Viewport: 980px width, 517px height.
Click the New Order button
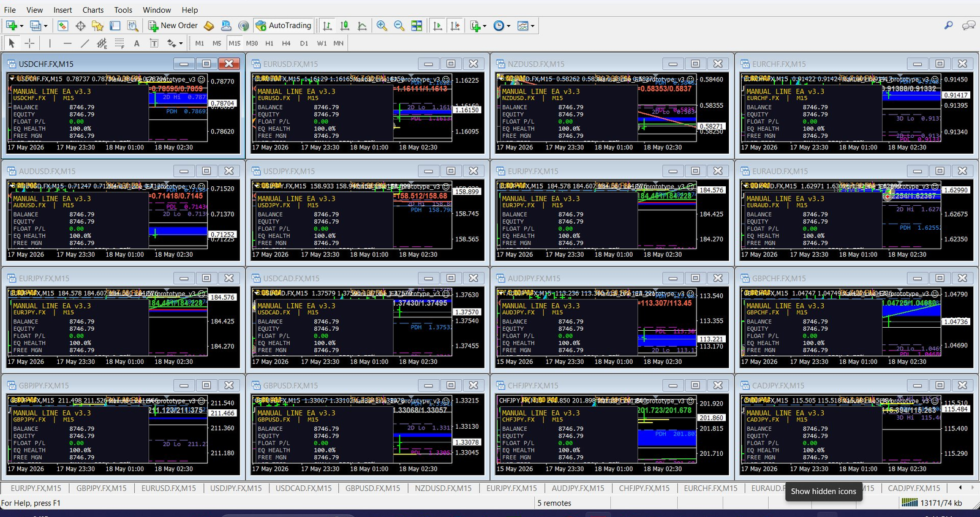coord(173,26)
